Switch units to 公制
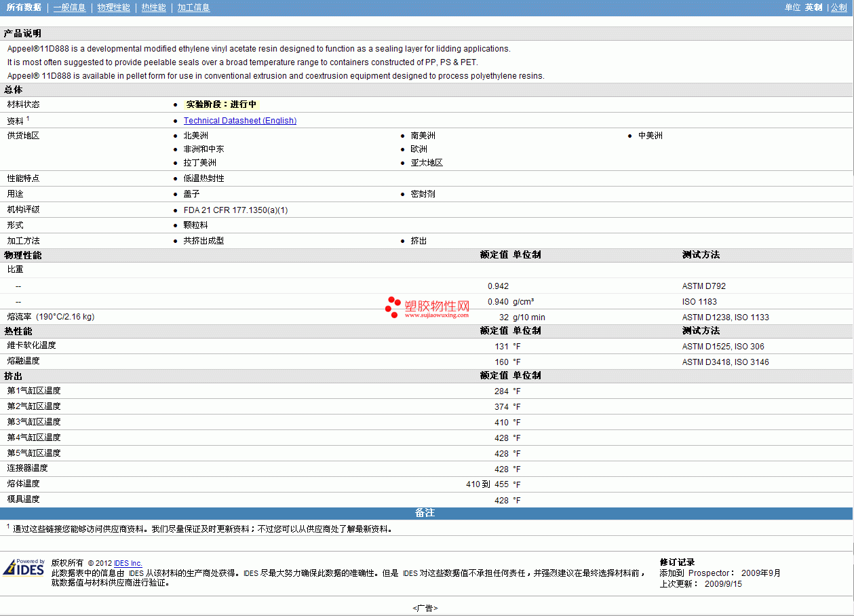The width and height of the screenshot is (854, 616). tap(839, 7)
